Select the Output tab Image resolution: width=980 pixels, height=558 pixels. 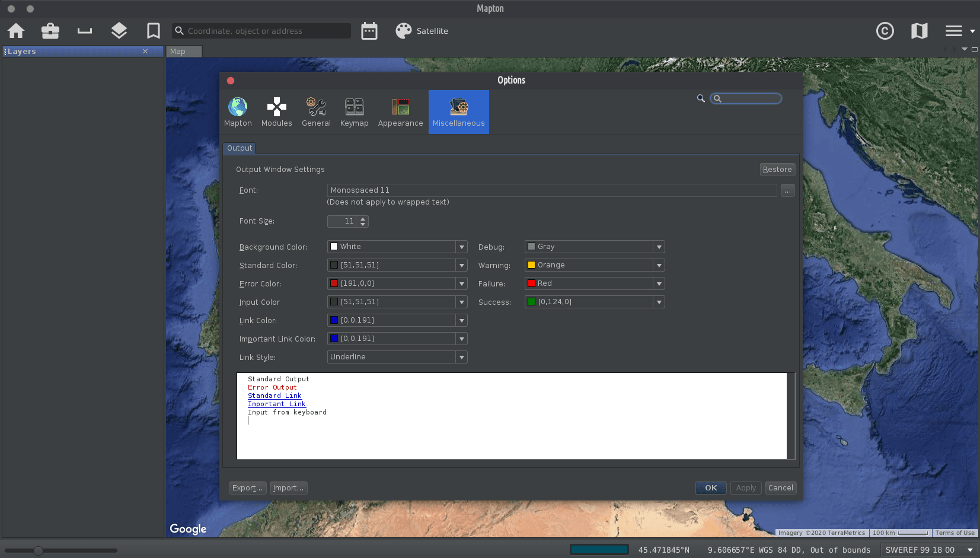[x=240, y=148]
